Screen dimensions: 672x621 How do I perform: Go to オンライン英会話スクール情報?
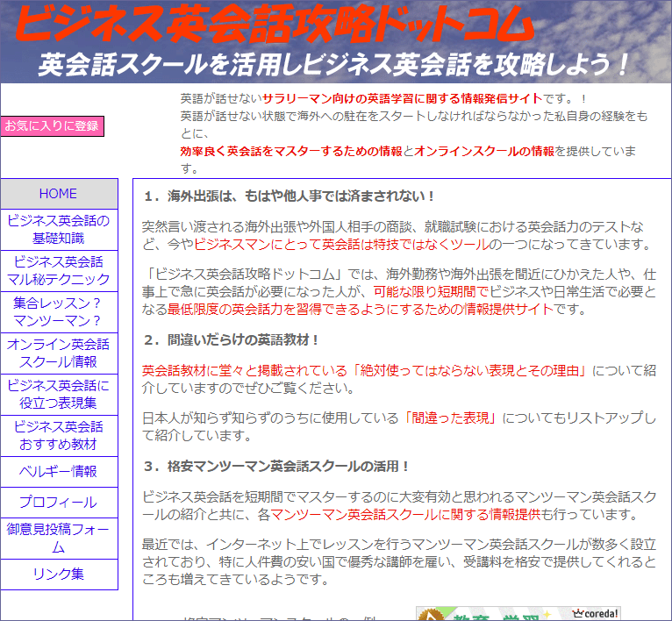click(x=59, y=353)
